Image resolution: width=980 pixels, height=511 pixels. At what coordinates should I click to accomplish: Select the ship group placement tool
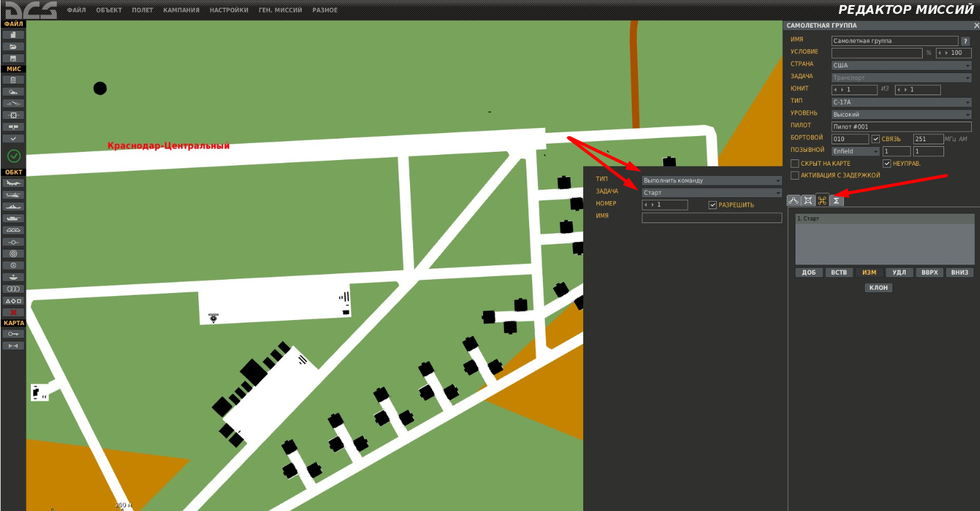13,207
